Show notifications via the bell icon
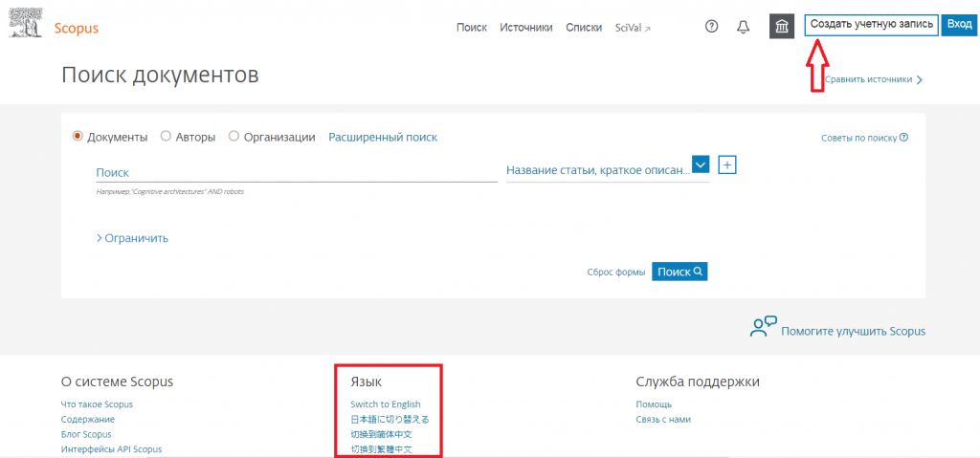The width and height of the screenshot is (980, 458). tap(743, 27)
